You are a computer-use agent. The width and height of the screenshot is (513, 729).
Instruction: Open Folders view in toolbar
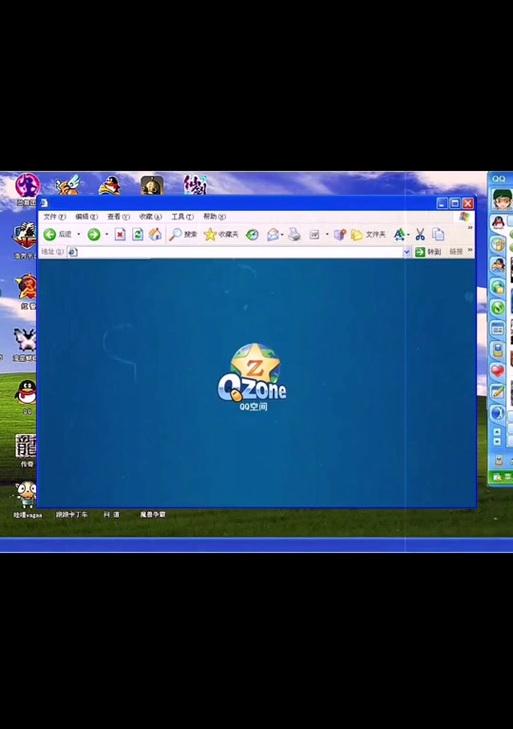[368, 235]
